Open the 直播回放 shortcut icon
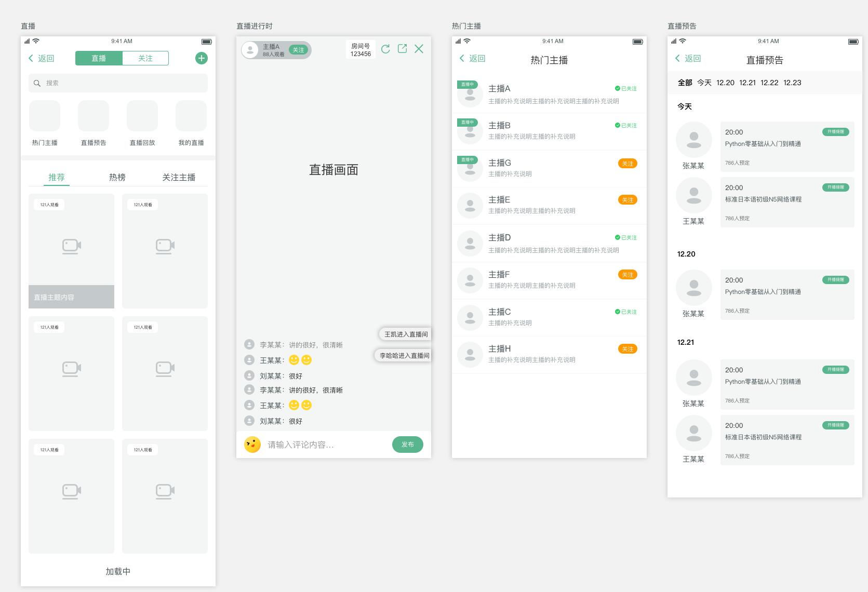 142,116
